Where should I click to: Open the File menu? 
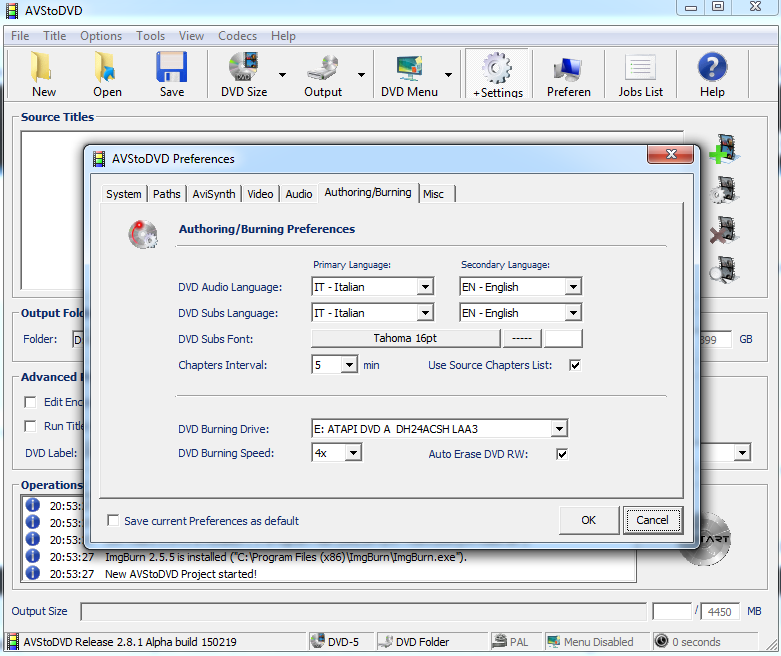click(20, 36)
